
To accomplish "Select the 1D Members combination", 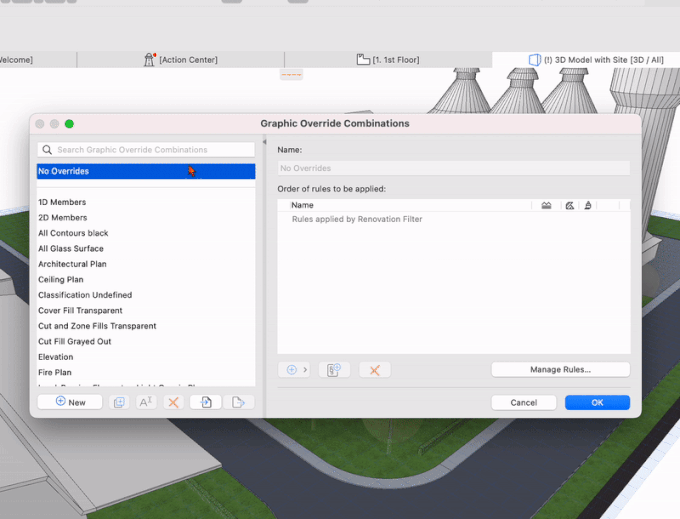I will tap(146, 202).
